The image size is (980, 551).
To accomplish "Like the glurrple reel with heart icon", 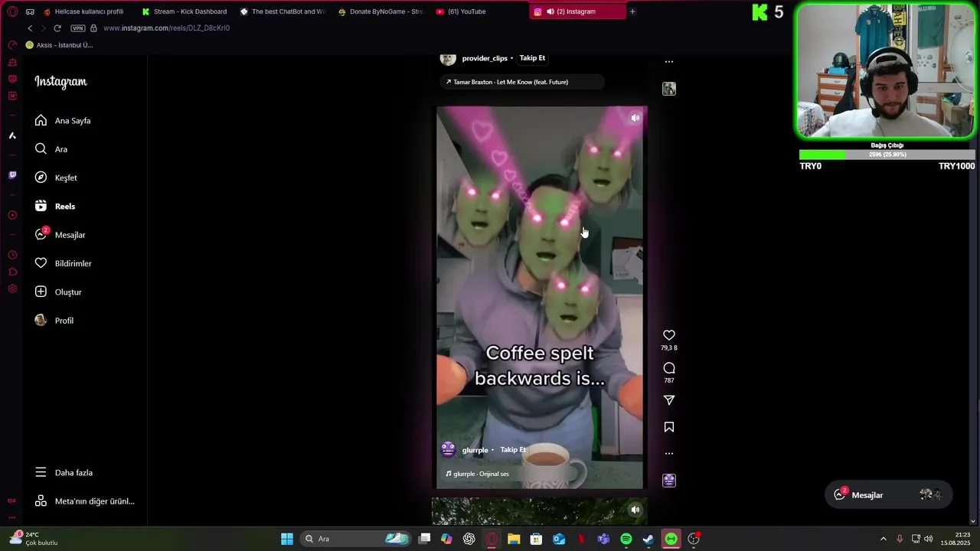I will [669, 335].
